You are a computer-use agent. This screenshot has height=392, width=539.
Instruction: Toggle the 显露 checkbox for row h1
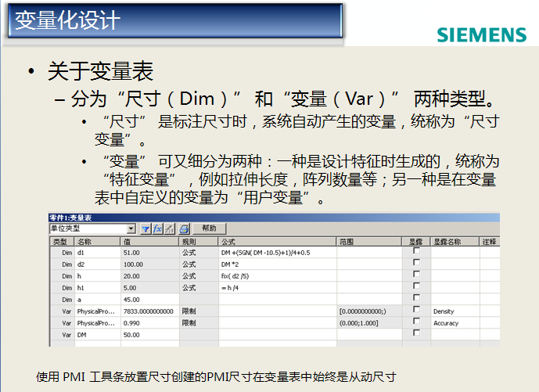click(x=416, y=286)
